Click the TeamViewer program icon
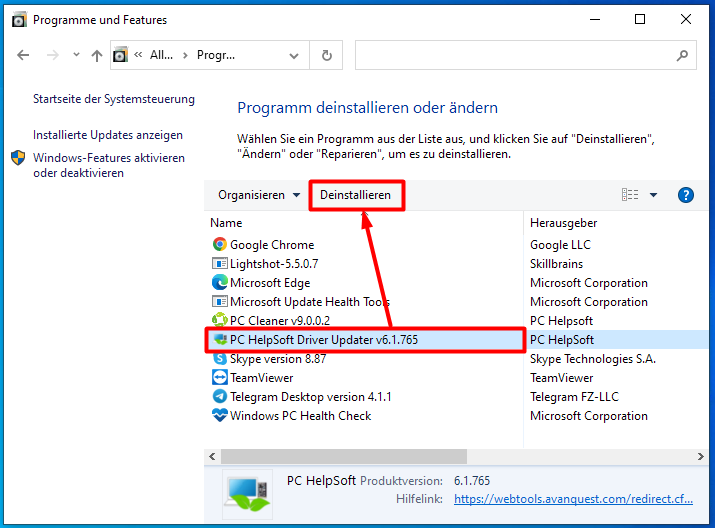 pos(220,378)
